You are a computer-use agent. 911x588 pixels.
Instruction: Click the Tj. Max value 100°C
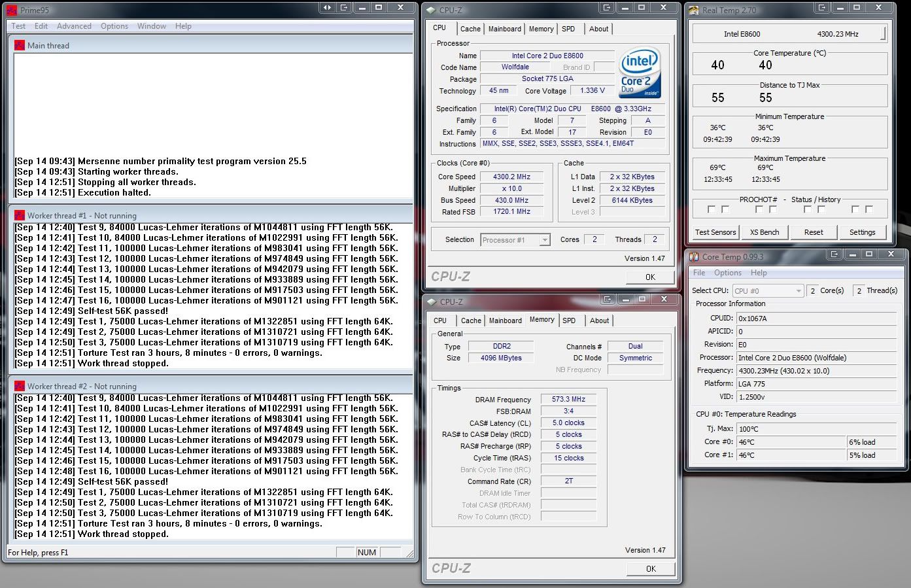(816, 429)
